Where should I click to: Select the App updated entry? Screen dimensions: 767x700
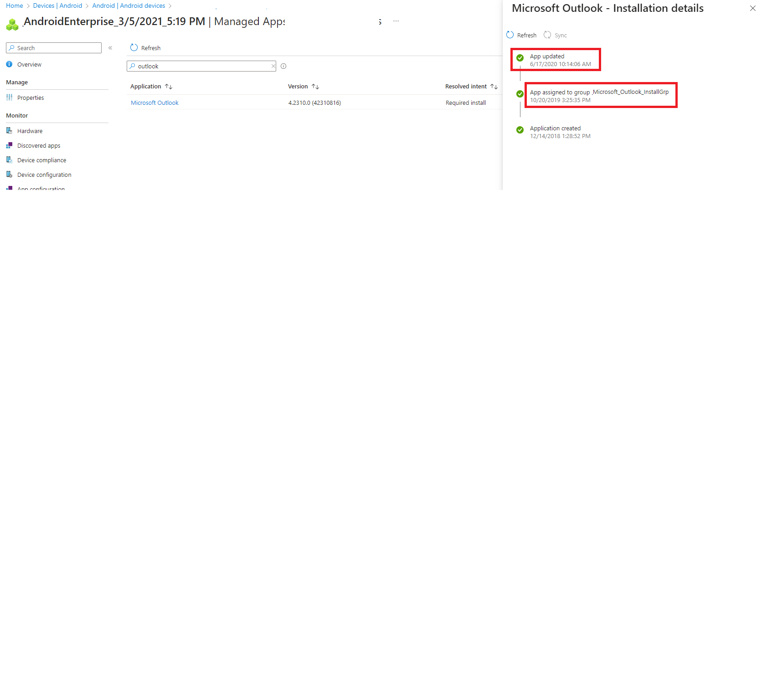(x=547, y=57)
